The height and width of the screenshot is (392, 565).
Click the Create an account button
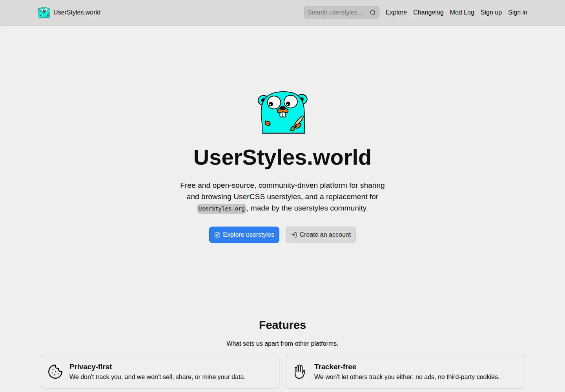coord(321,235)
